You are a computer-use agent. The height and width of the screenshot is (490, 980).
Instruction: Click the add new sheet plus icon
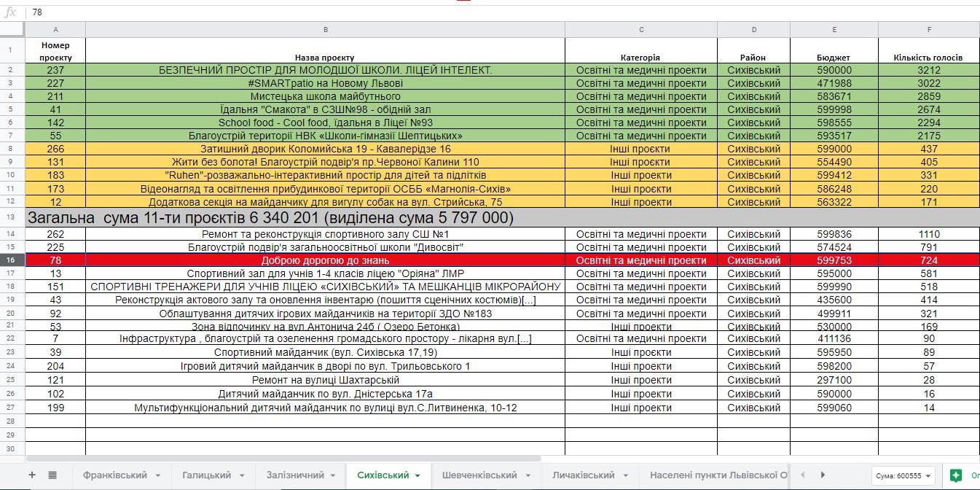(x=31, y=475)
